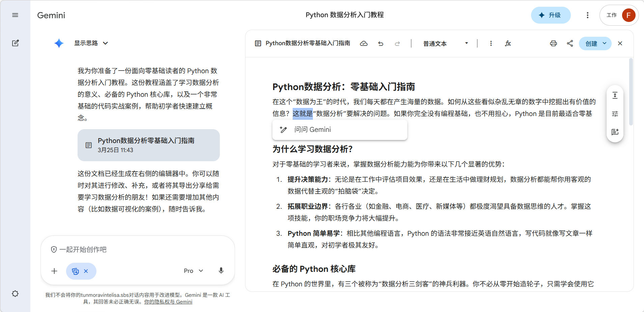Type in the 一起开始创作吧 prompt field
The height and width of the screenshot is (312, 644).
(x=135, y=250)
